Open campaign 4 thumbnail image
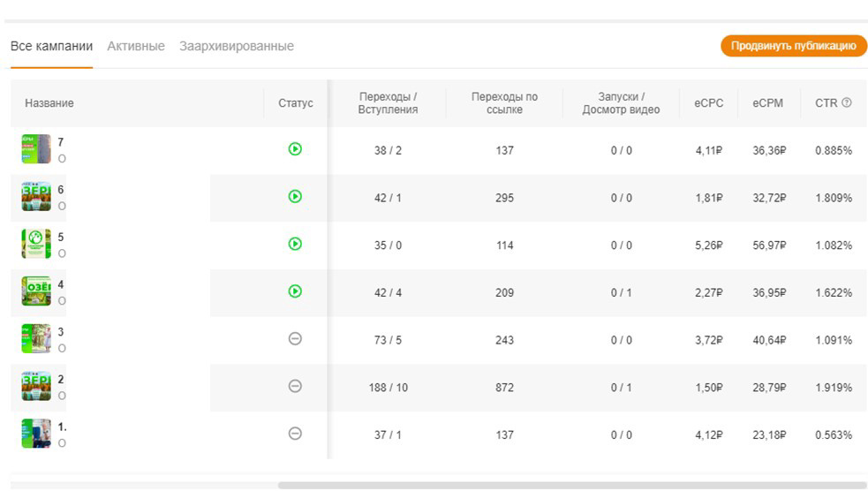This screenshot has height=491, width=868. tap(36, 291)
